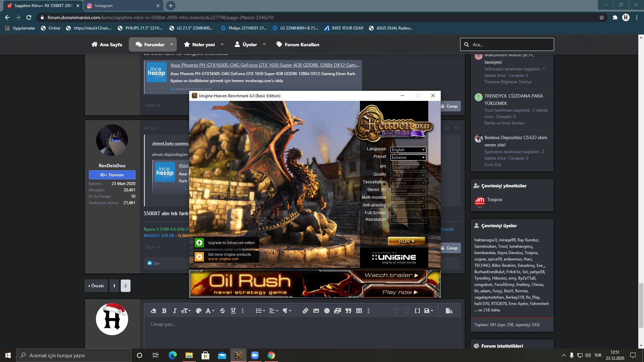Click the preview icon in the editor
The width and height of the screenshot is (644, 362).
tap(449, 311)
